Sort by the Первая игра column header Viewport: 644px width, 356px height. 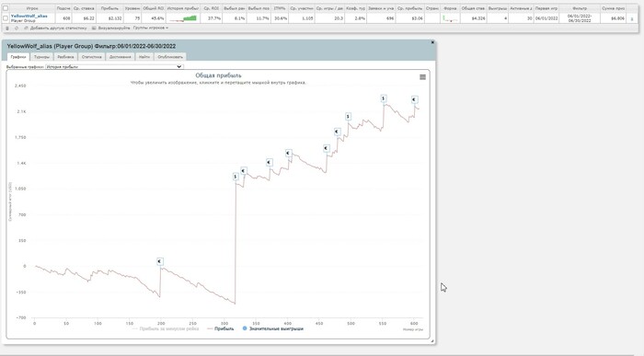(546, 8)
